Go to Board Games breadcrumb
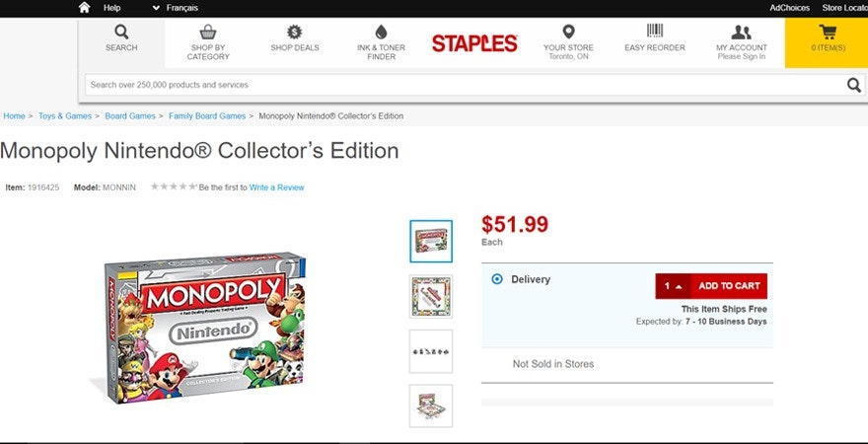 coord(130,116)
